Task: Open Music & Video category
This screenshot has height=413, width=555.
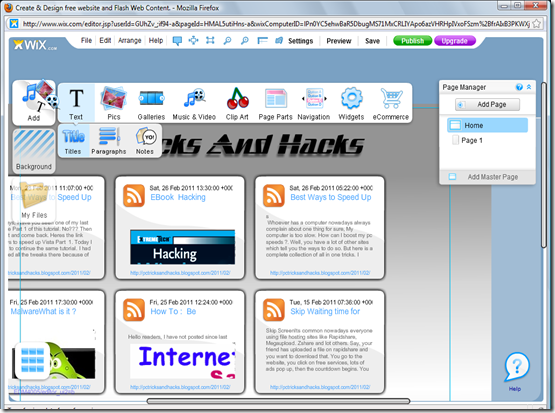Action: tap(194, 103)
